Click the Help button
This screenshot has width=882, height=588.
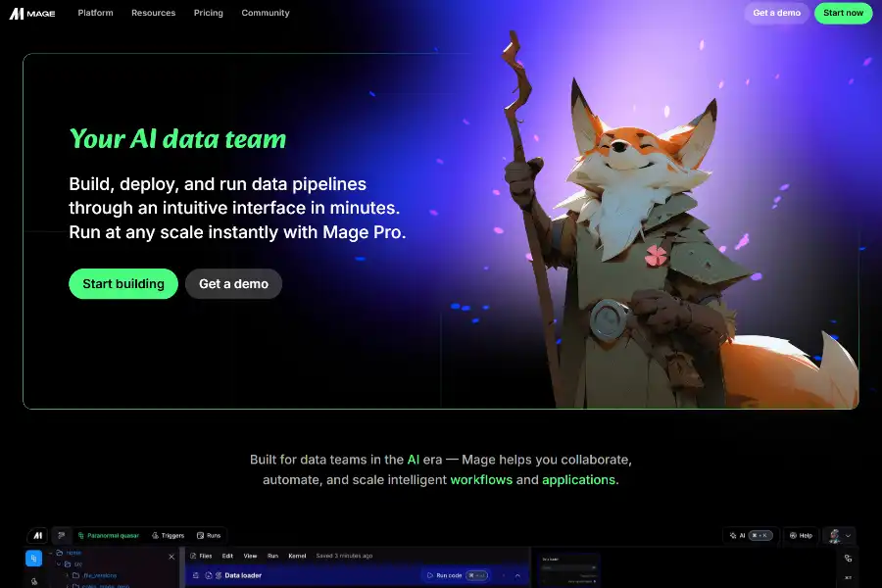(x=801, y=535)
